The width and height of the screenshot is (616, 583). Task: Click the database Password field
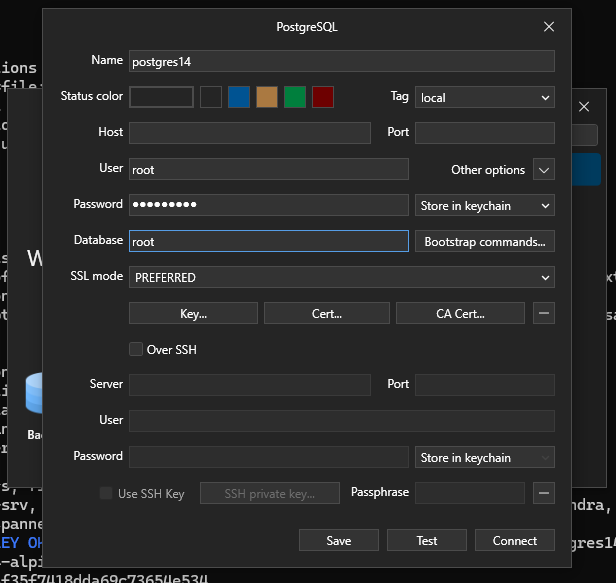pos(269,205)
